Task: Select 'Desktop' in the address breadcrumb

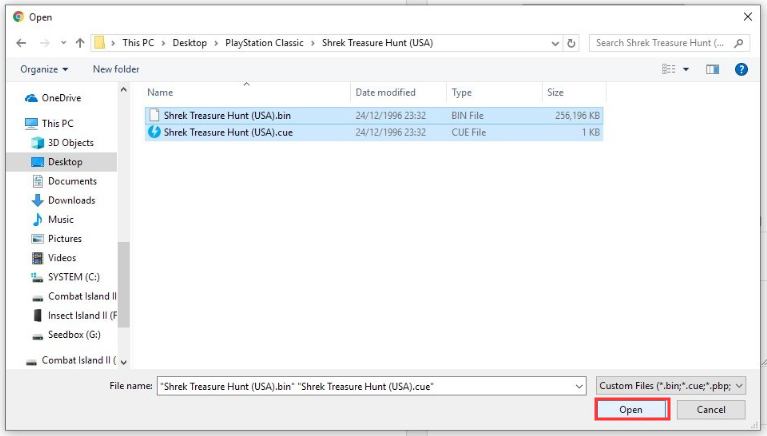Action: [189, 43]
